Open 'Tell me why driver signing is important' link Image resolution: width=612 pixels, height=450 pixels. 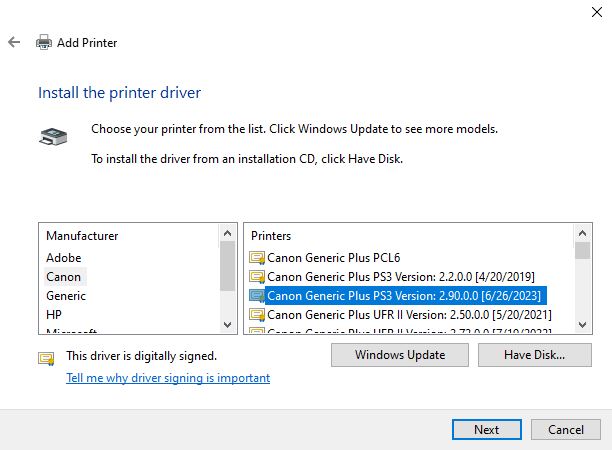[168, 378]
